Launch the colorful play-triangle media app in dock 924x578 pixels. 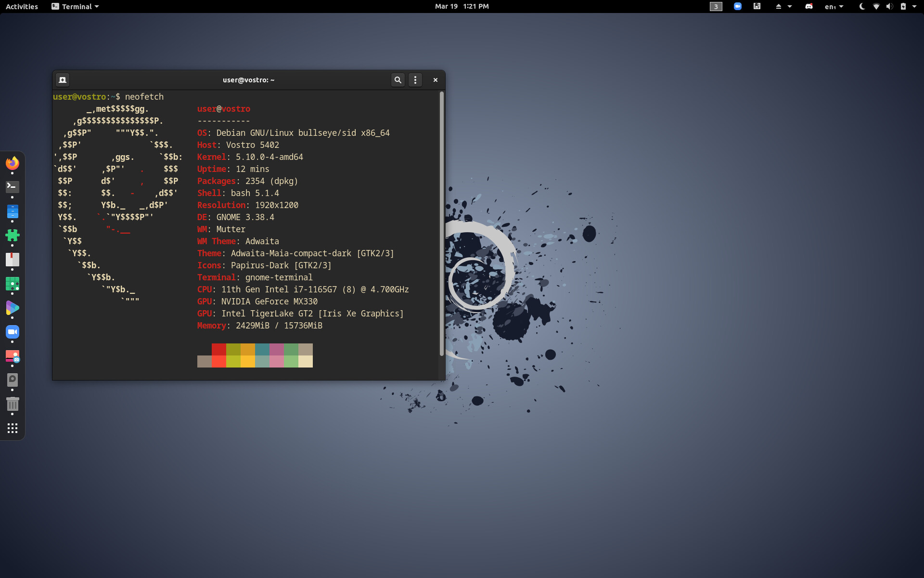tap(13, 308)
